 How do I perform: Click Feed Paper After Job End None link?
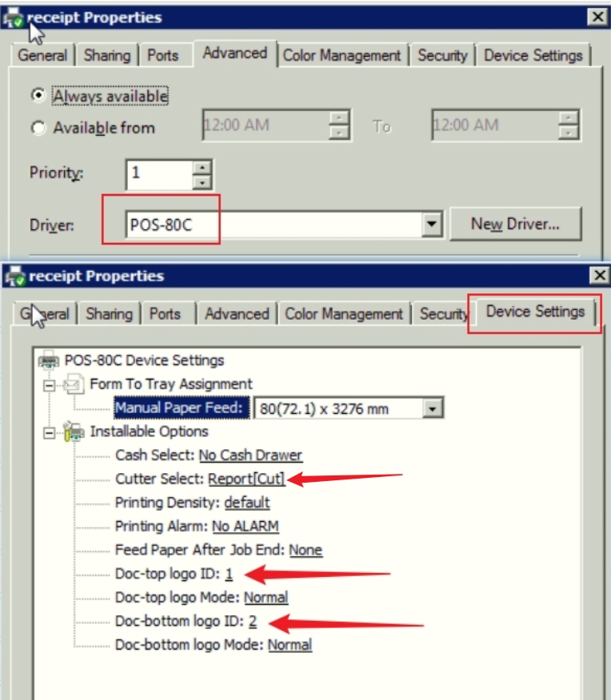tap(305, 550)
